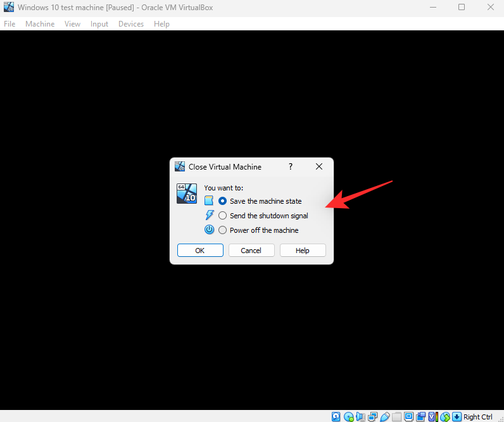Open the Devices menu
This screenshot has height=422, width=504.
point(131,24)
